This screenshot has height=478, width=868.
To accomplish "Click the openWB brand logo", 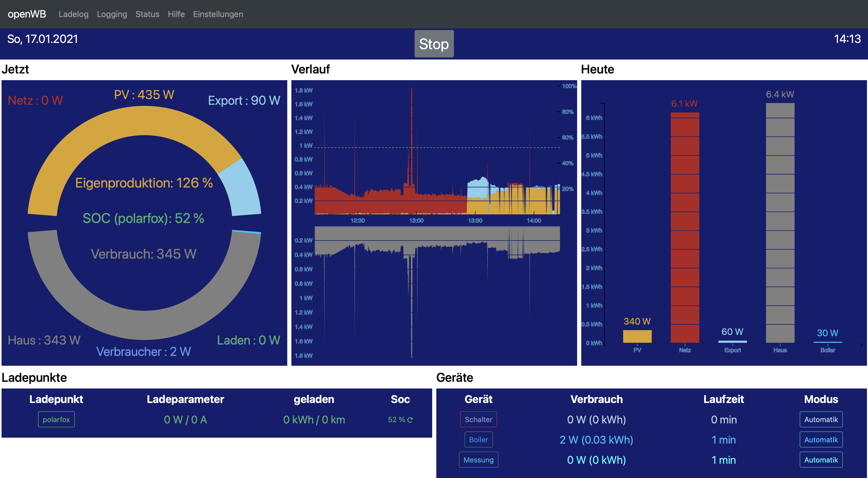I will (x=27, y=14).
